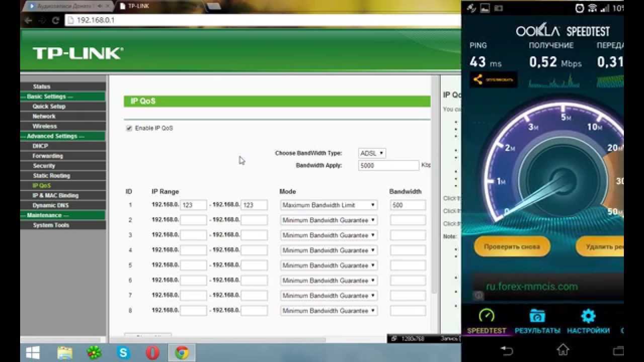This screenshot has width=644, height=362.
Task: Click rule 2 start IP field
Action: [194, 220]
